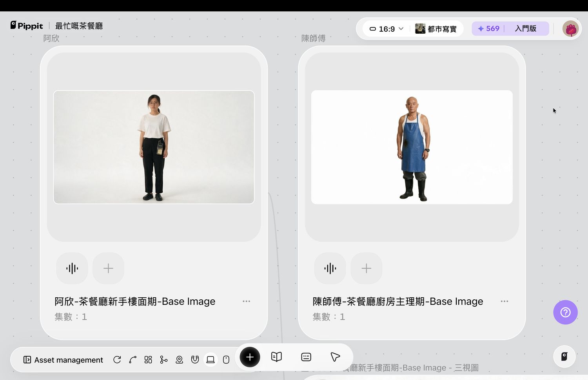This screenshot has height=380, width=588.
Task: Open more options for 陳師傅-茶餐廳廚房主理期 card
Action: pyautogui.click(x=505, y=301)
